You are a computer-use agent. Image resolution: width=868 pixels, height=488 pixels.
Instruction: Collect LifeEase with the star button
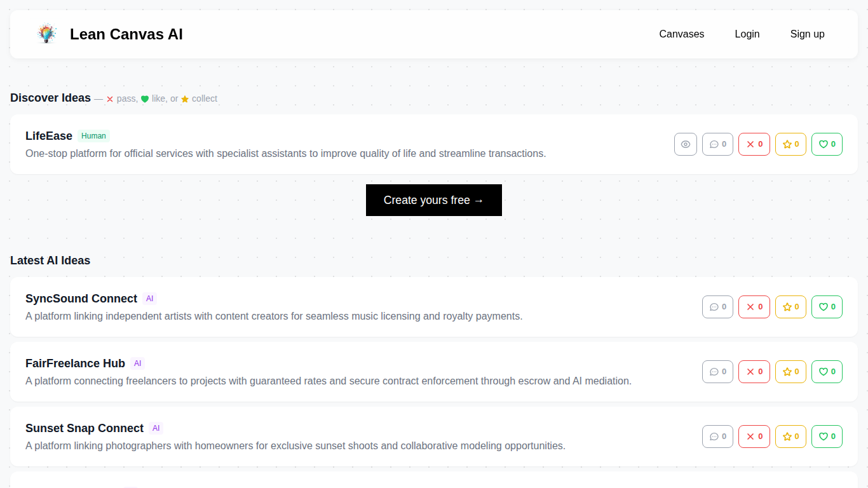[x=790, y=144]
